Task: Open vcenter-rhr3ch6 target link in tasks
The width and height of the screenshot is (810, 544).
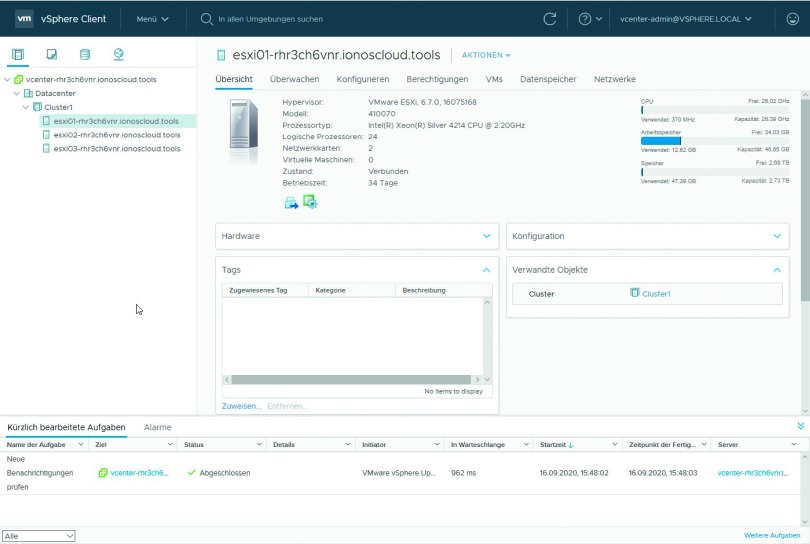Action: [139, 473]
